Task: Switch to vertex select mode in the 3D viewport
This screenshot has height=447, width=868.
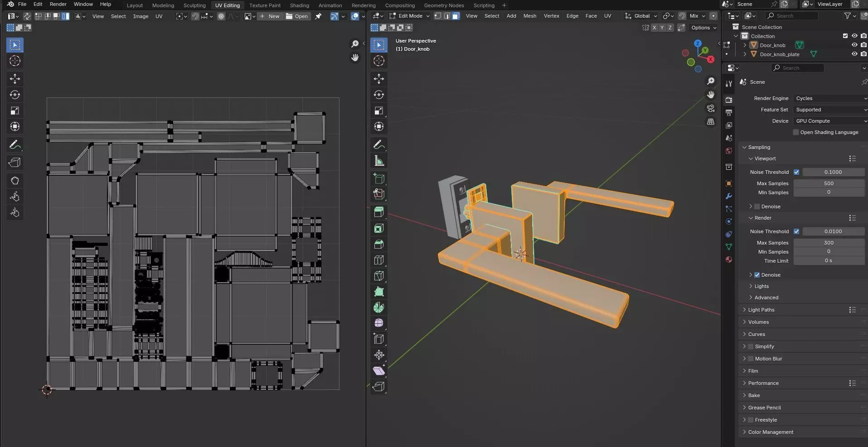Action: (438, 16)
